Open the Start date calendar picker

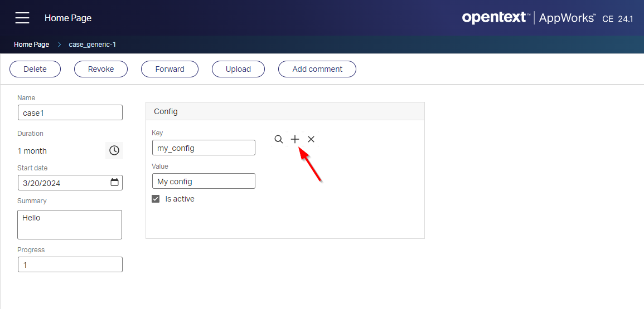coord(114,182)
